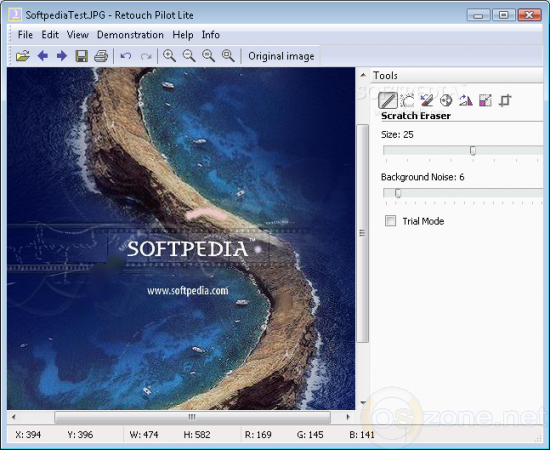Open the View menu
Screen dimensions: 550x450
(x=78, y=35)
